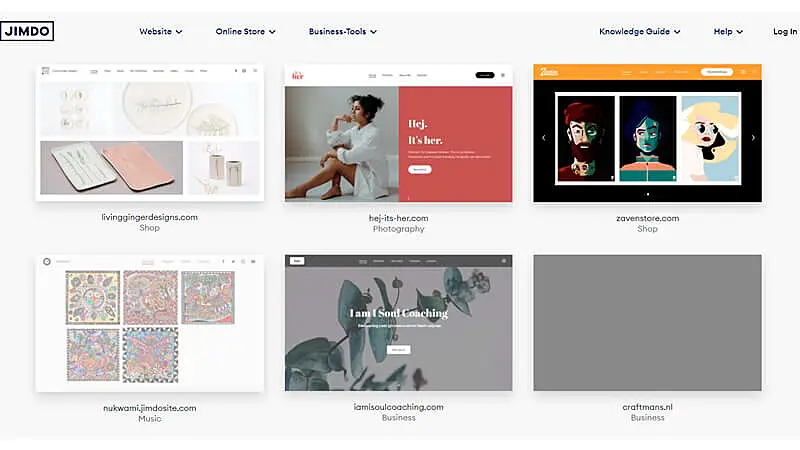Click the hamburger menu icon in iamsoulcoaching preview

click(x=503, y=261)
